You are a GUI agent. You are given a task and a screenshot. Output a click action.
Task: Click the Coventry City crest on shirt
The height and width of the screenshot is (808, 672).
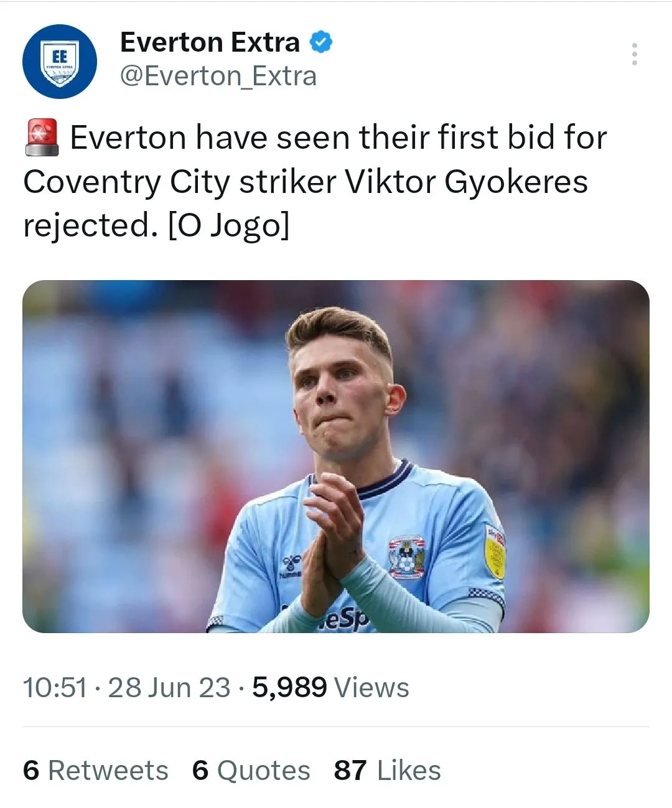click(x=407, y=556)
